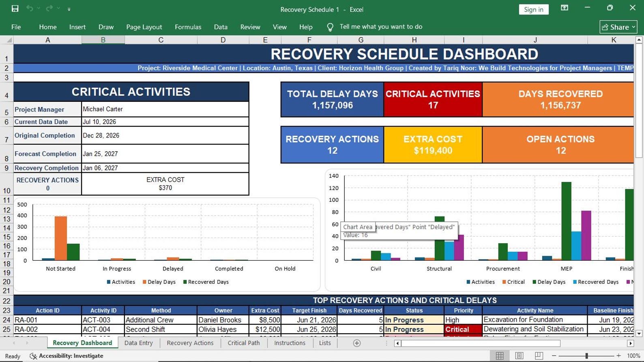Select column H header
Image resolution: width=644 pixels, height=362 pixels.
click(414, 40)
